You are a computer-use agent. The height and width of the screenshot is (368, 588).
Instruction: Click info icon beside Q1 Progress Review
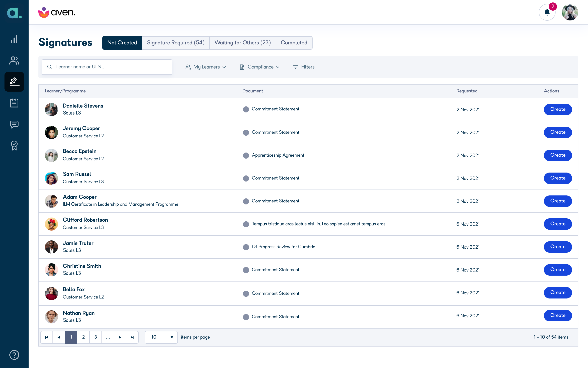246,247
